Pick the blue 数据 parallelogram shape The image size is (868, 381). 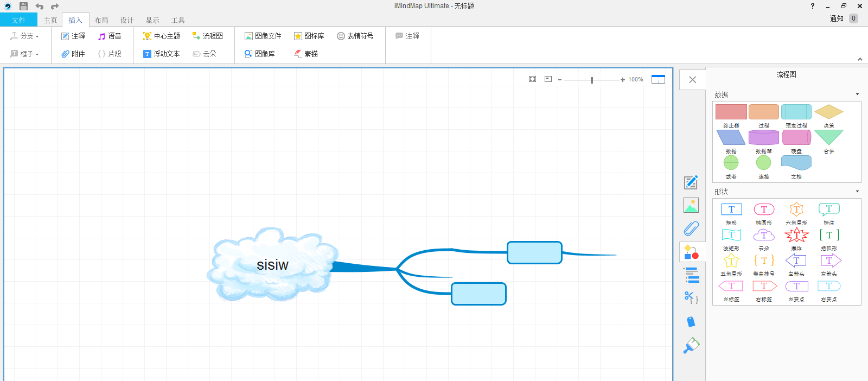click(731, 137)
